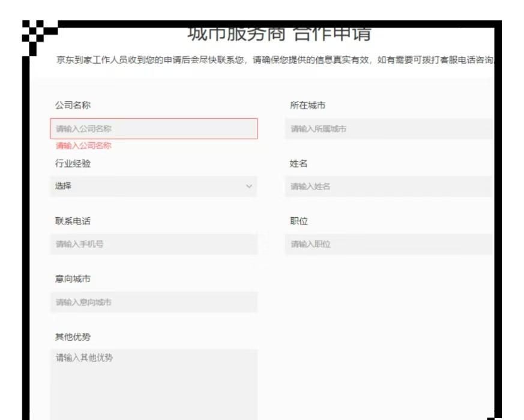The height and width of the screenshot is (420, 524).
Task: Click the red 请输入公司名称 error message
Action: tap(83, 146)
